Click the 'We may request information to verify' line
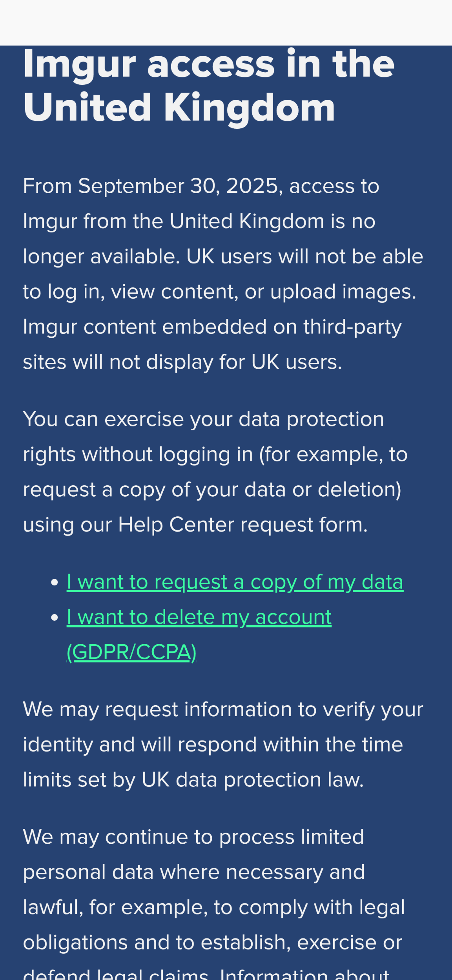The height and width of the screenshot is (980, 452). point(223,710)
